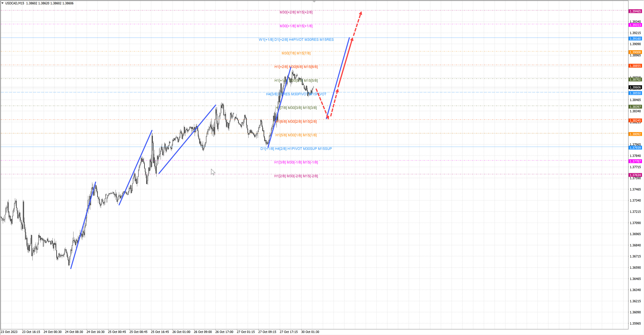Click the solid red arrowhead at the 1.39160 line

coord(352,39)
